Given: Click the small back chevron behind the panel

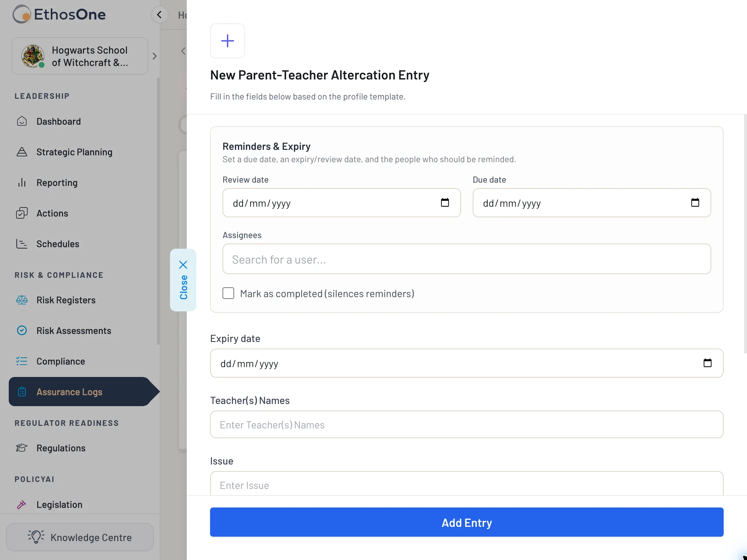Looking at the screenshot, I should pyautogui.click(x=183, y=51).
